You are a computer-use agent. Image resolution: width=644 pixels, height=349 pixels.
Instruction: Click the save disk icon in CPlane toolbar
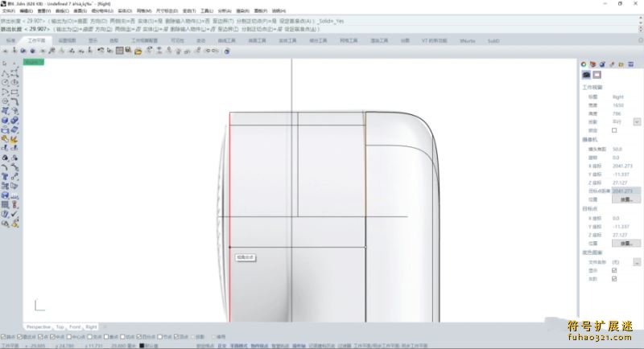[128, 51]
